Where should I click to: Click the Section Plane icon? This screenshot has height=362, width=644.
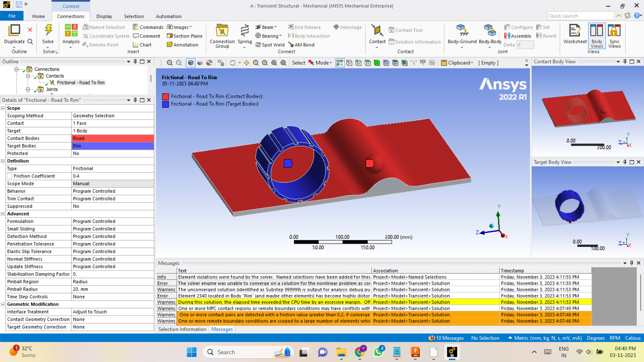click(x=170, y=36)
